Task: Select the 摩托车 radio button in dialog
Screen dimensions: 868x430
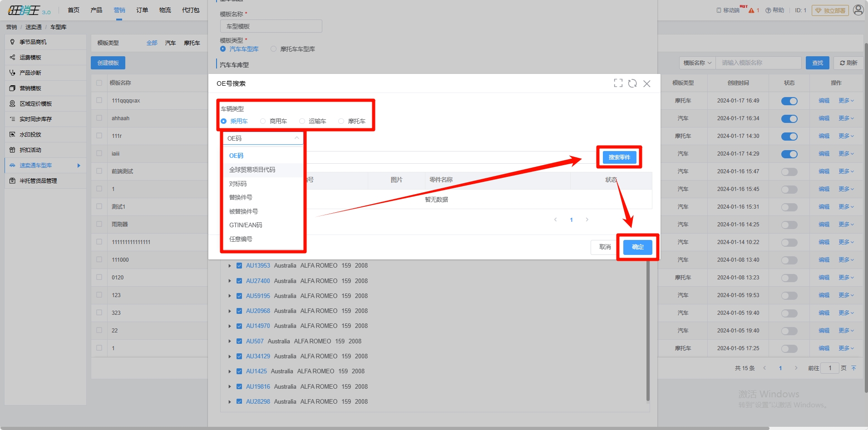Action: tap(341, 121)
